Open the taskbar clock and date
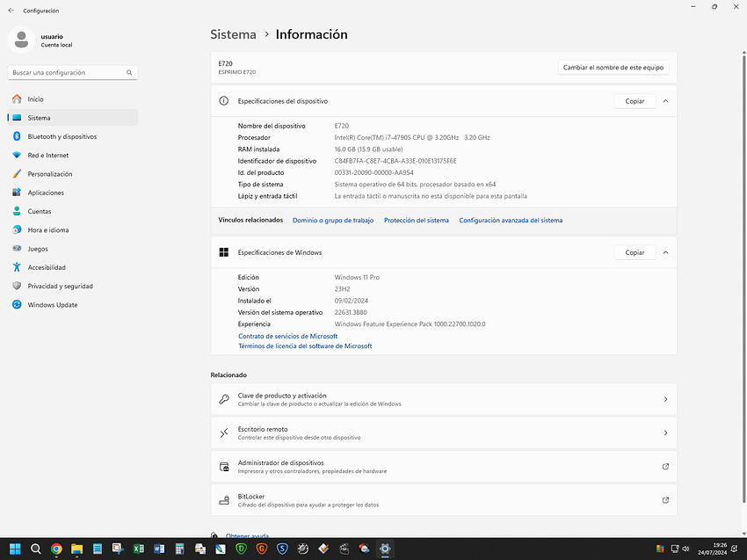The height and width of the screenshot is (560, 747). click(712, 549)
